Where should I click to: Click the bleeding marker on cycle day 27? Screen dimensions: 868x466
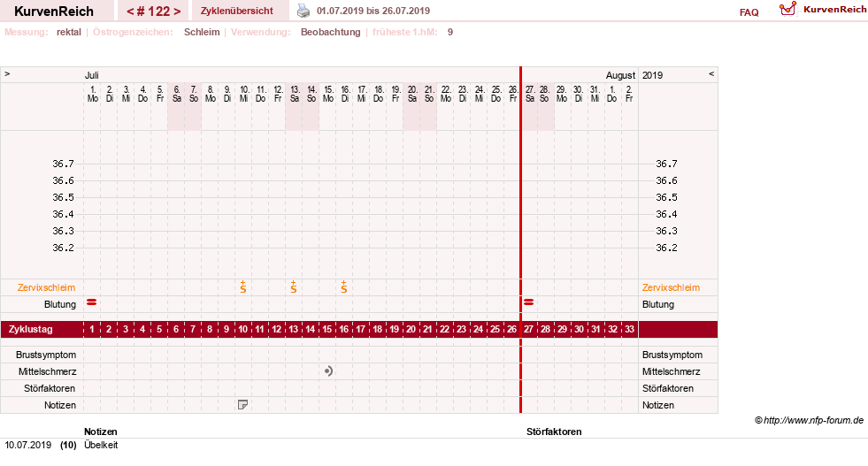pyautogui.click(x=528, y=302)
